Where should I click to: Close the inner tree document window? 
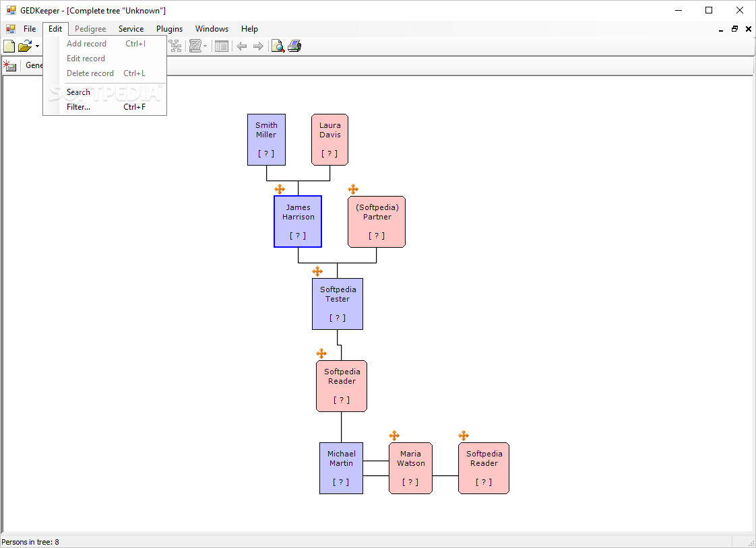[749, 29]
